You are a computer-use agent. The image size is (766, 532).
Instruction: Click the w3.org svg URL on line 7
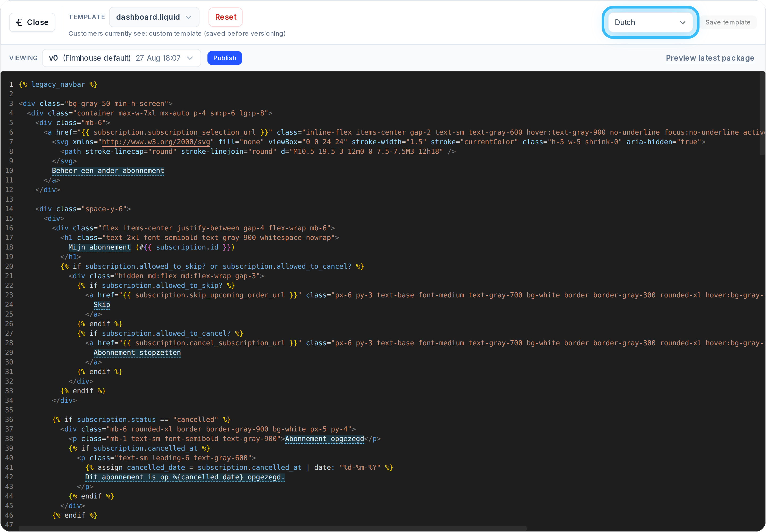click(156, 142)
